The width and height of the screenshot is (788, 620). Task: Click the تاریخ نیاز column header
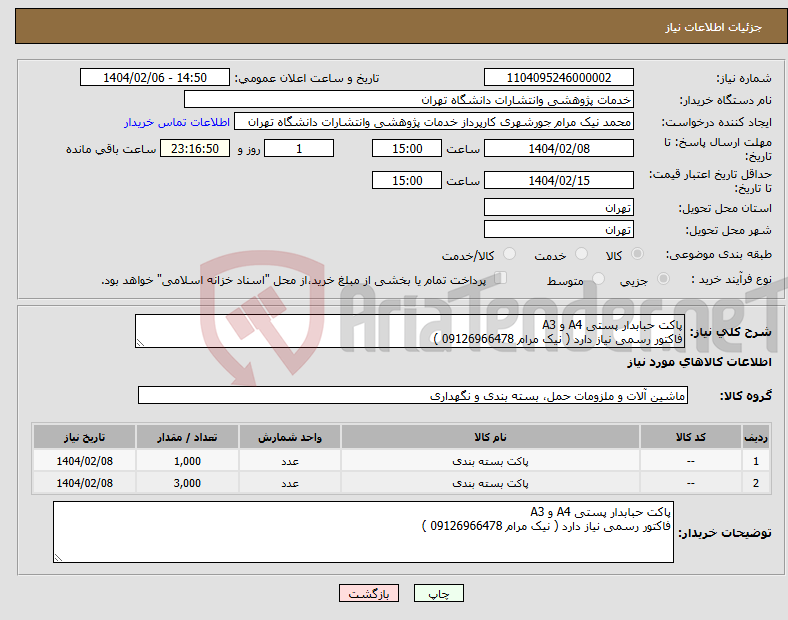[x=84, y=437]
